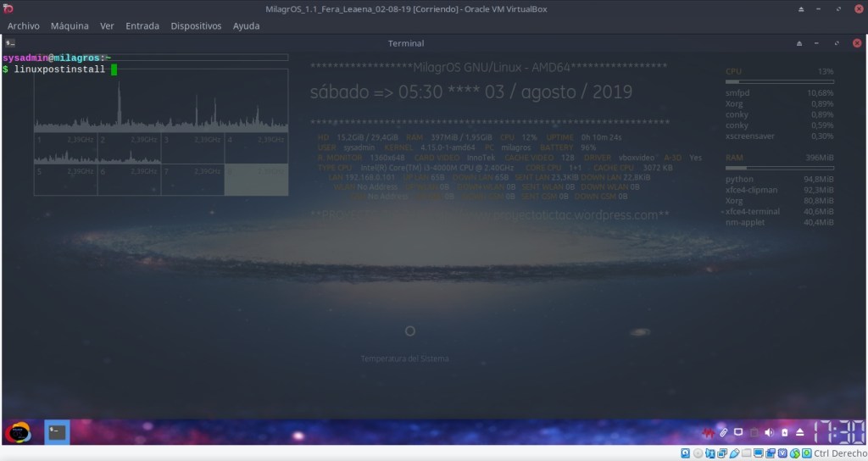Click the CPU core 1 2,39GHz cell

coord(66,147)
